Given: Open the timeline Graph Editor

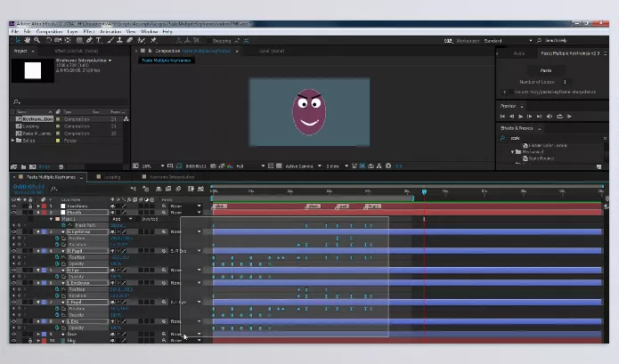Looking at the screenshot, I should pos(200,189).
